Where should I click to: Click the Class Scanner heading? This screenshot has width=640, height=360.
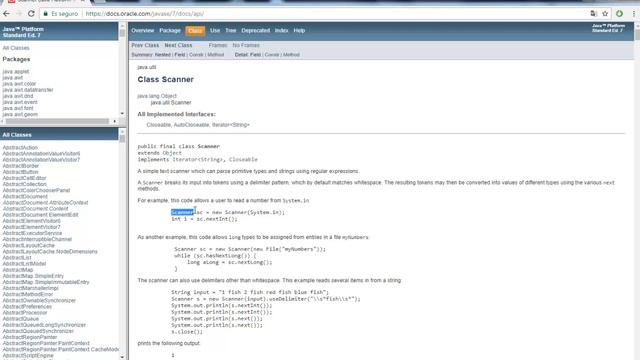165,80
